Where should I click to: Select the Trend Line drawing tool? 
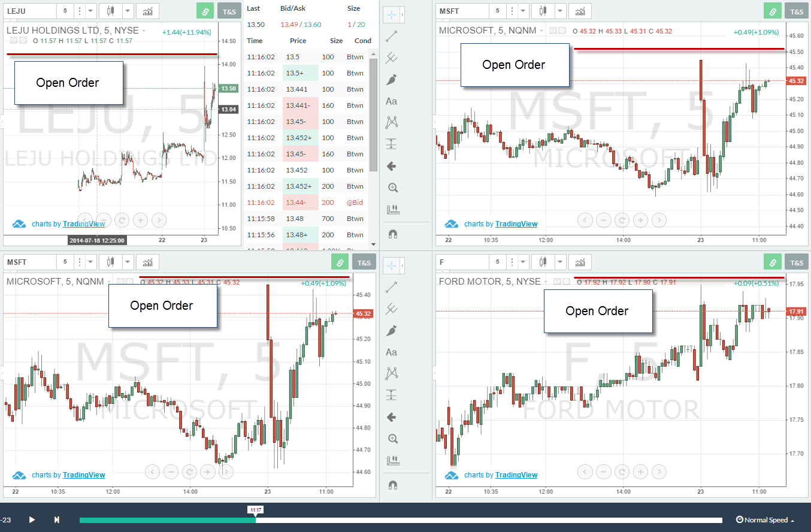tap(392, 36)
